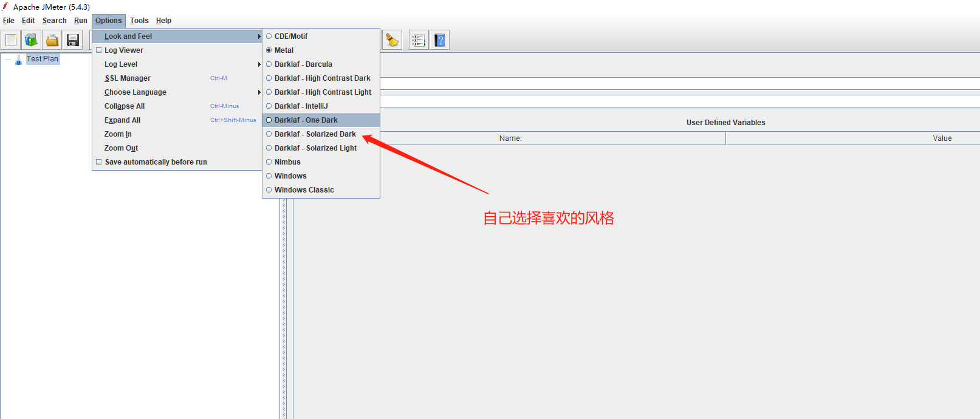
Task: Select the CDE/Motif look and feel
Action: [321, 36]
